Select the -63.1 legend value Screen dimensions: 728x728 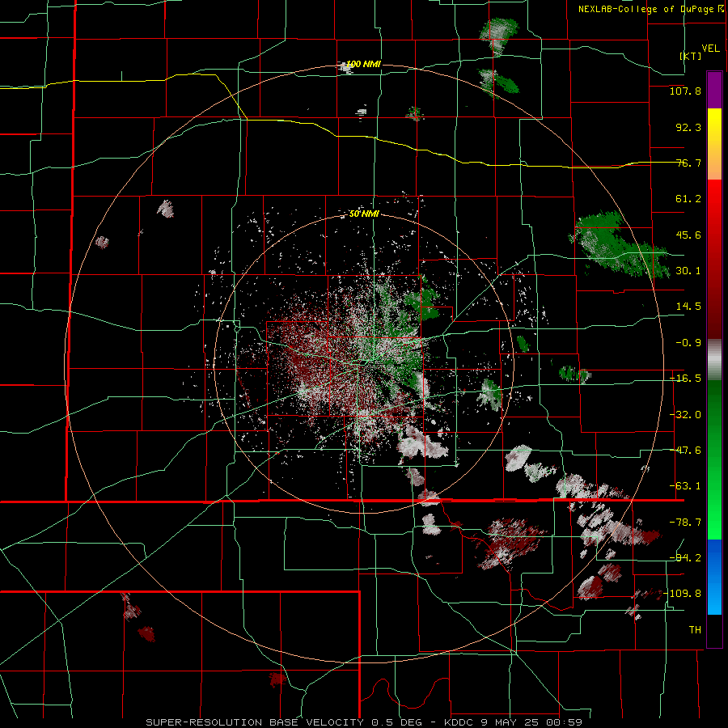685,486
